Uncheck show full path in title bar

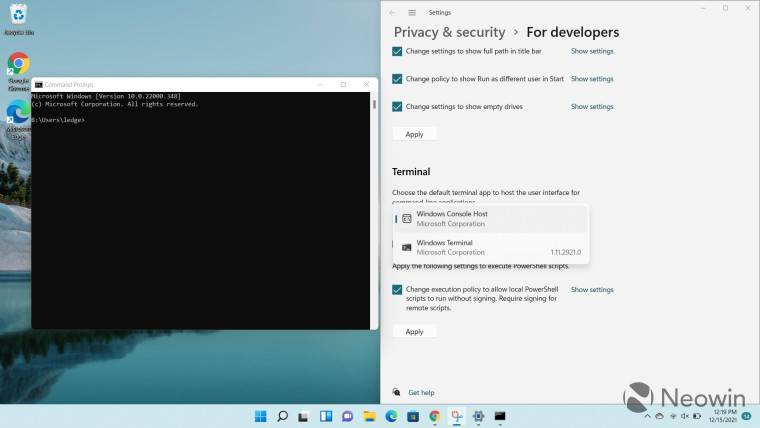(397, 51)
